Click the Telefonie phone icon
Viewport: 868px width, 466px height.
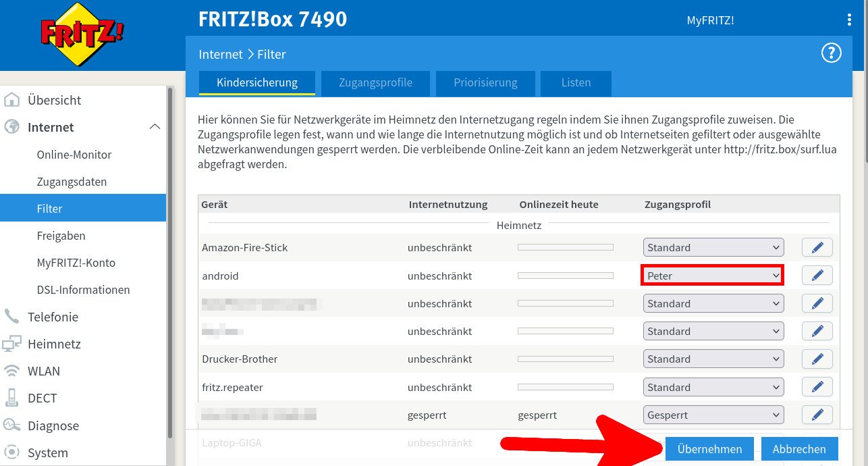pyautogui.click(x=11, y=317)
